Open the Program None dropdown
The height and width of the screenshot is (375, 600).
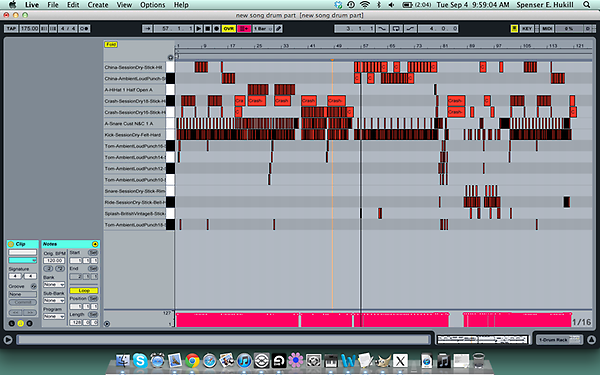(x=54, y=316)
